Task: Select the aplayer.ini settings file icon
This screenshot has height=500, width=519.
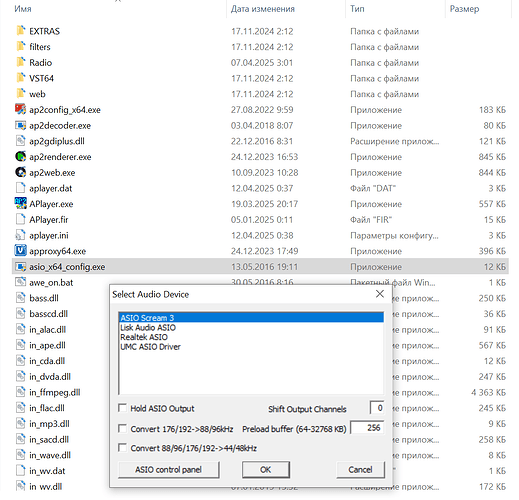Action: [21, 235]
